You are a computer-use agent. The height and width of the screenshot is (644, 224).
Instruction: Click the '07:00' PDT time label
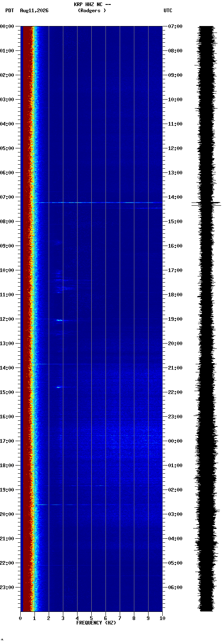click(x=7, y=197)
